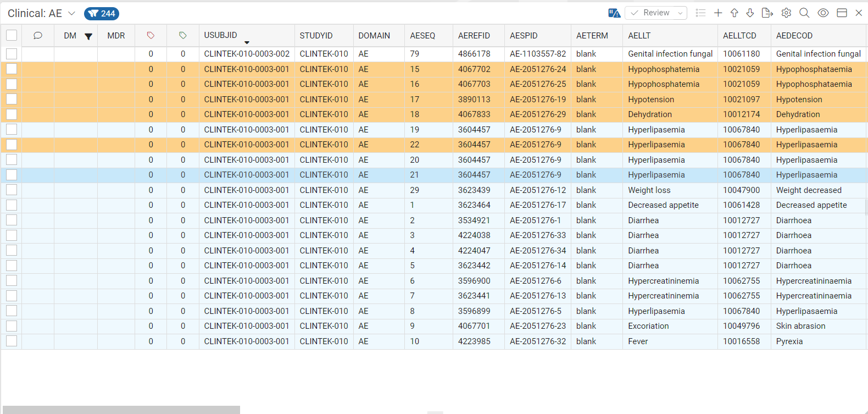The width and height of the screenshot is (868, 414).
Task: Check the Excoriation row checkbox
Action: pyautogui.click(x=12, y=326)
